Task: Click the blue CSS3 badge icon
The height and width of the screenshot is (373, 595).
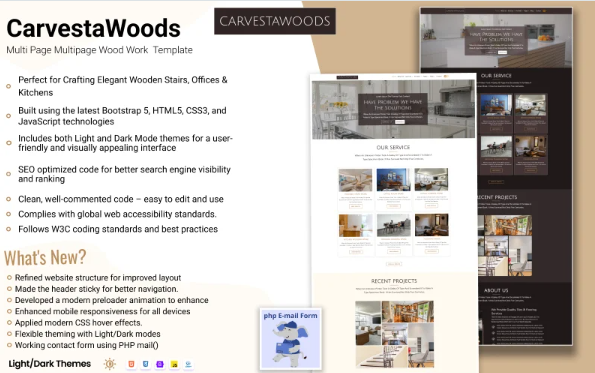Action: [145, 364]
